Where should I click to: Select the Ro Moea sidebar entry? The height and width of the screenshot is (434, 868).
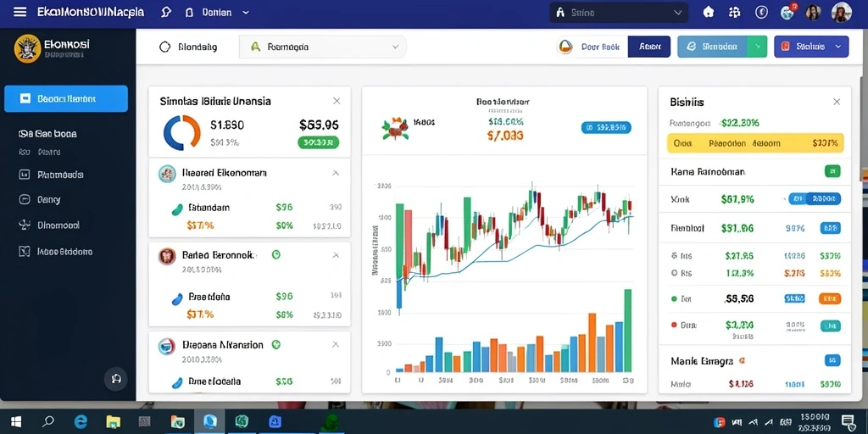coord(40,152)
